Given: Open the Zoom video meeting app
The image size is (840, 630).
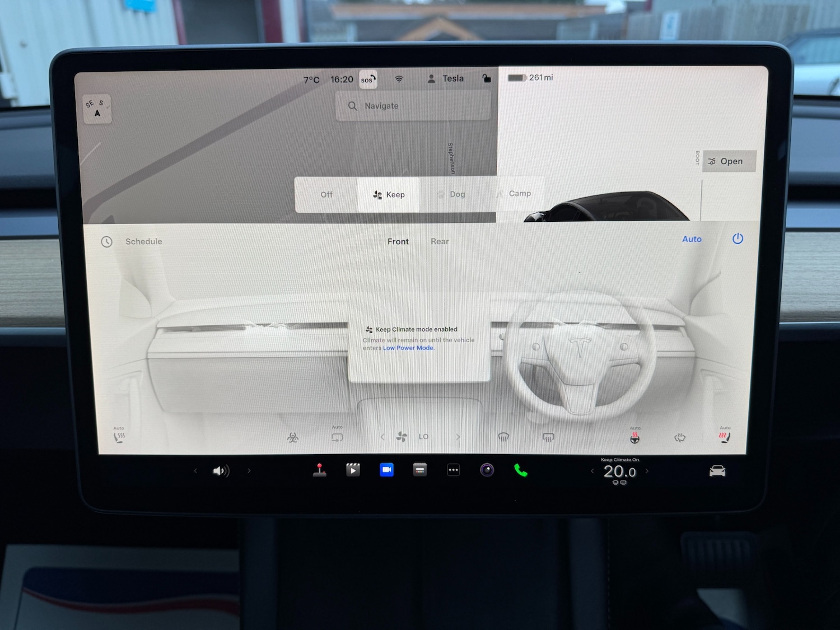Looking at the screenshot, I should (x=386, y=470).
